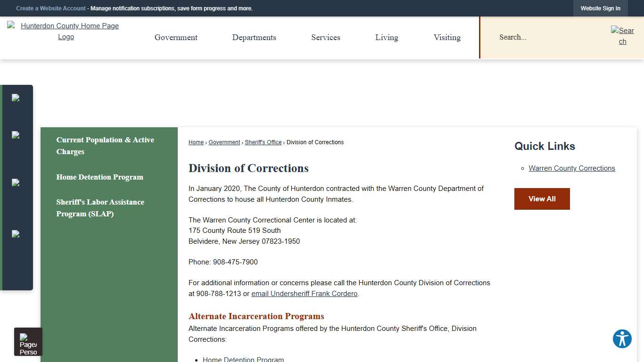Click the second social media sidebar icon
This screenshot has height=362, width=644.
[x=17, y=135]
